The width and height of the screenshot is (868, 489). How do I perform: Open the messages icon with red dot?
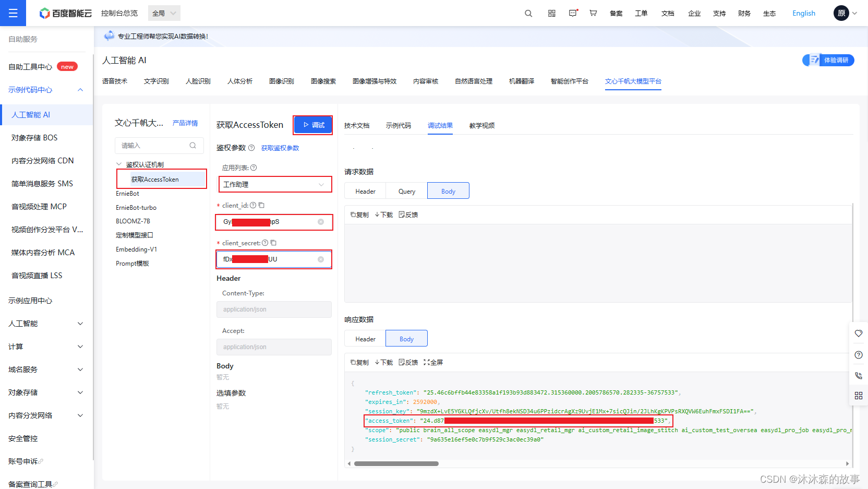pyautogui.click(x=573, y=13)
